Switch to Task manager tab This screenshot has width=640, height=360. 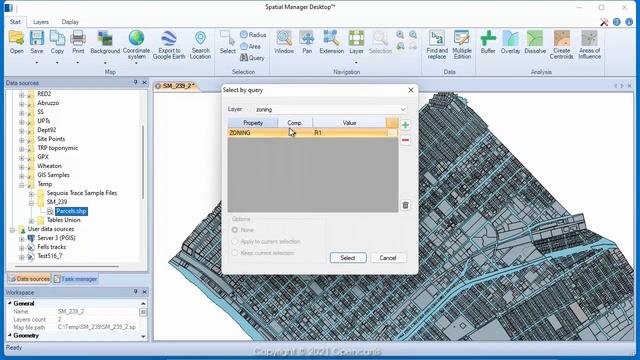(x=75, y=279)
